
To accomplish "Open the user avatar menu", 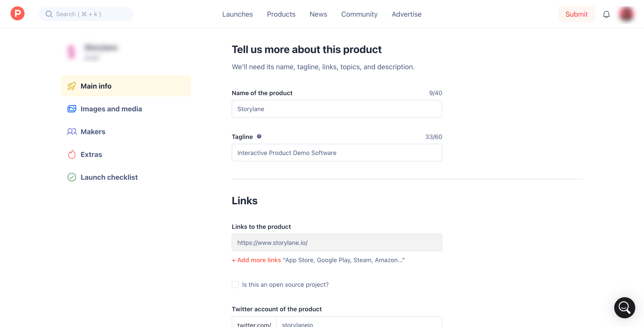I will click(x=626, y=14).
